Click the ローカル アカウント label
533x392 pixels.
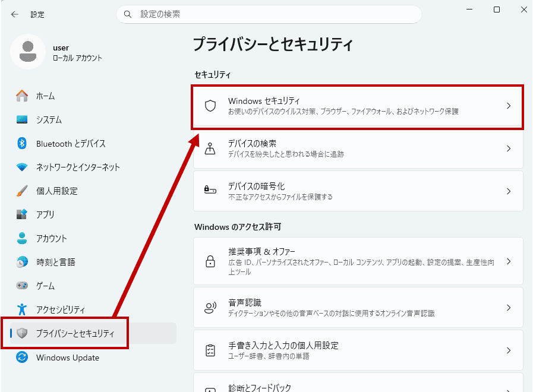(77, 58)
